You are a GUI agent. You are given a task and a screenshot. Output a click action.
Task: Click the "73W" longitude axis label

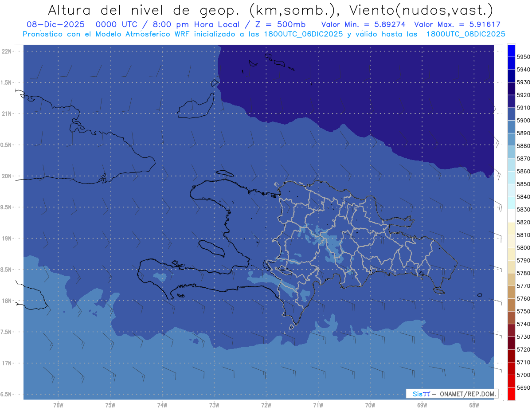point(214,405)
